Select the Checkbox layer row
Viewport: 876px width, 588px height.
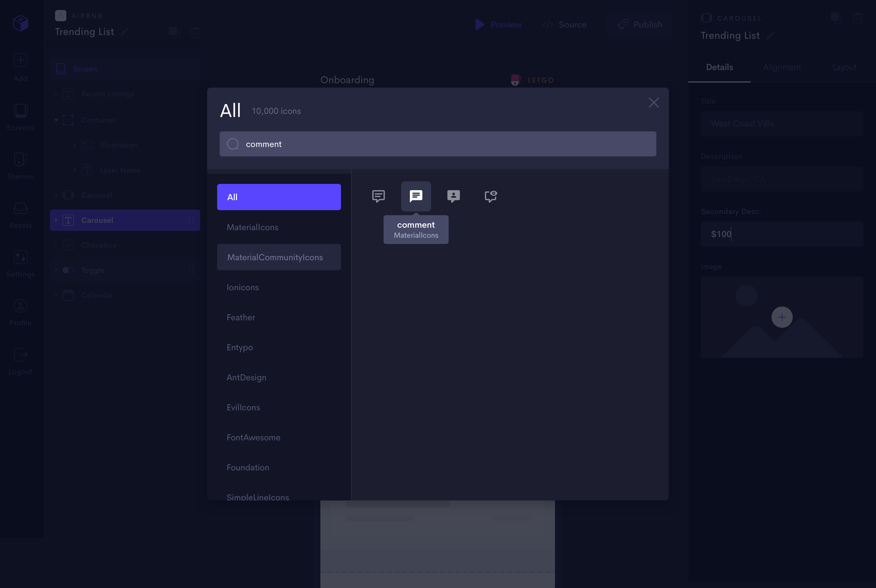pos(125,245)
